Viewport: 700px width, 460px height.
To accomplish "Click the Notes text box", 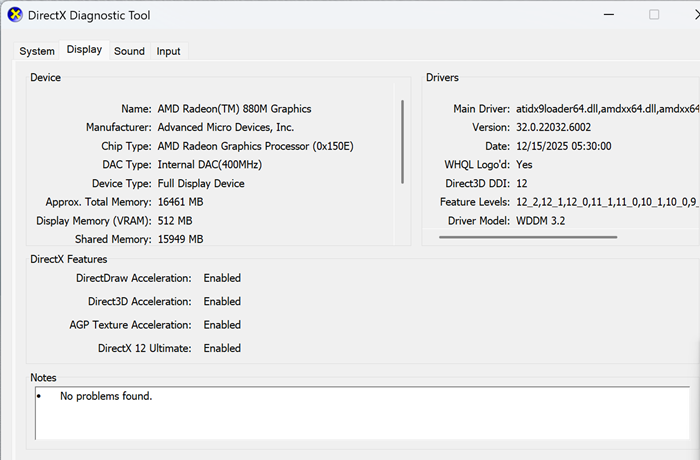I will [362, 413].
